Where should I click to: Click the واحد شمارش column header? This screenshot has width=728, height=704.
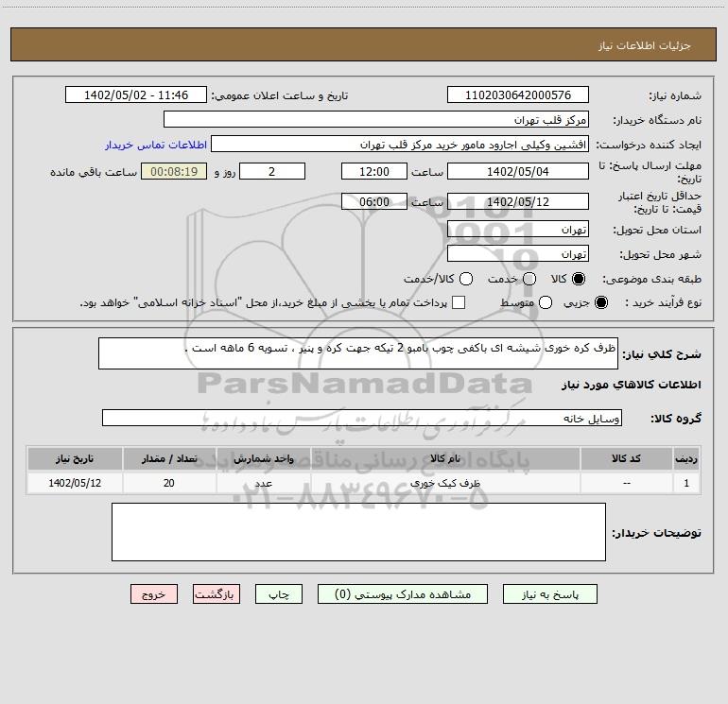pyautogui.click(x=263, y=458)
